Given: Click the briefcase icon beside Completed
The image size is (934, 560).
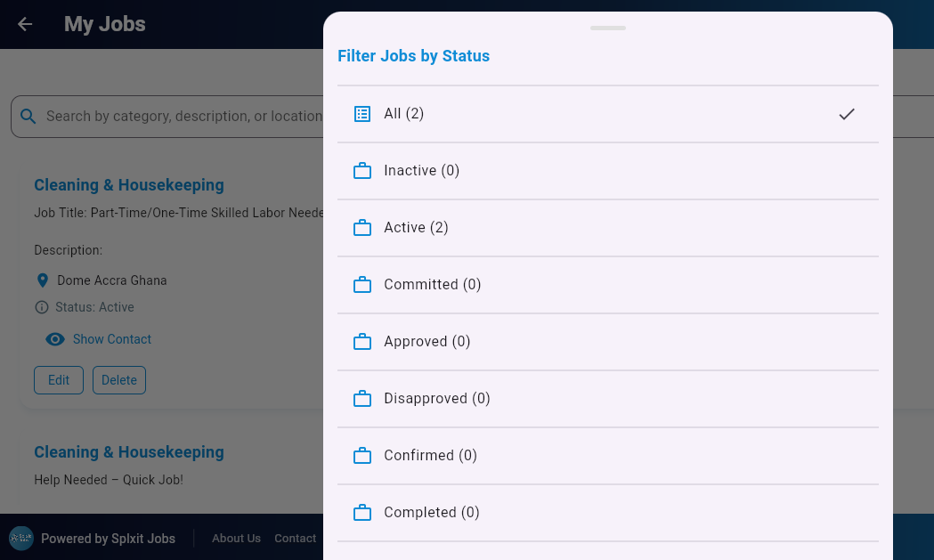Looking at the screenshot, I should tap(362, 513).
